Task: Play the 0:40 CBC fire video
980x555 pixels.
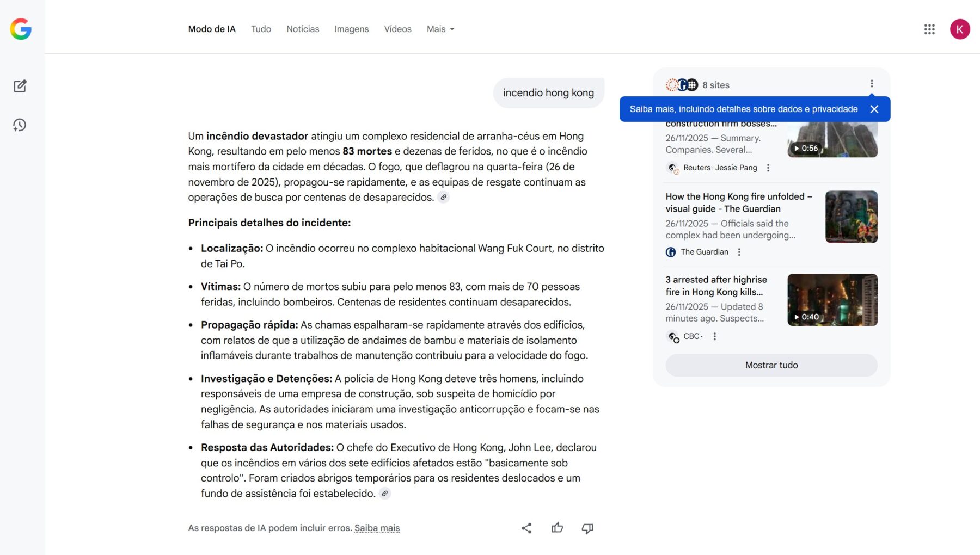Action: (832, 299)
